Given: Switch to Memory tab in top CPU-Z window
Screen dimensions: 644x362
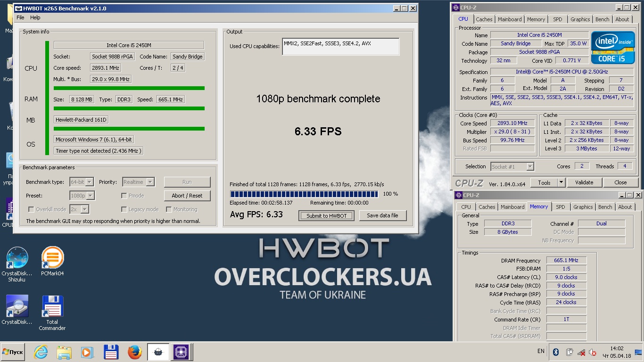Looking at the screenshot, I should 536,19.
